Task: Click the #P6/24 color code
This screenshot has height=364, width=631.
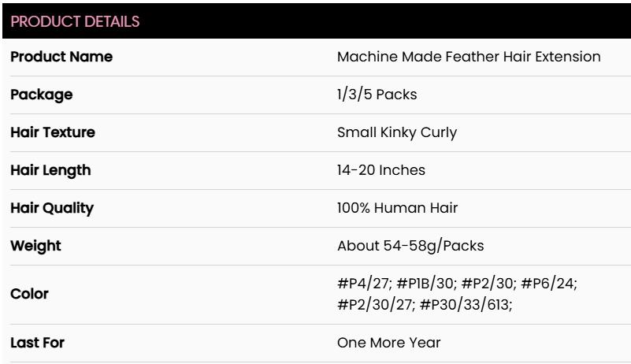Action: (553, 284)
